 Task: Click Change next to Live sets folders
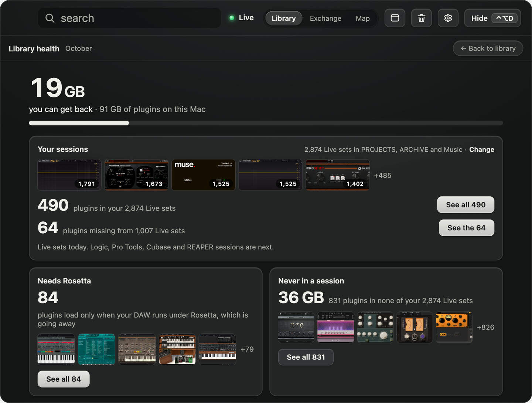(482, 149)
